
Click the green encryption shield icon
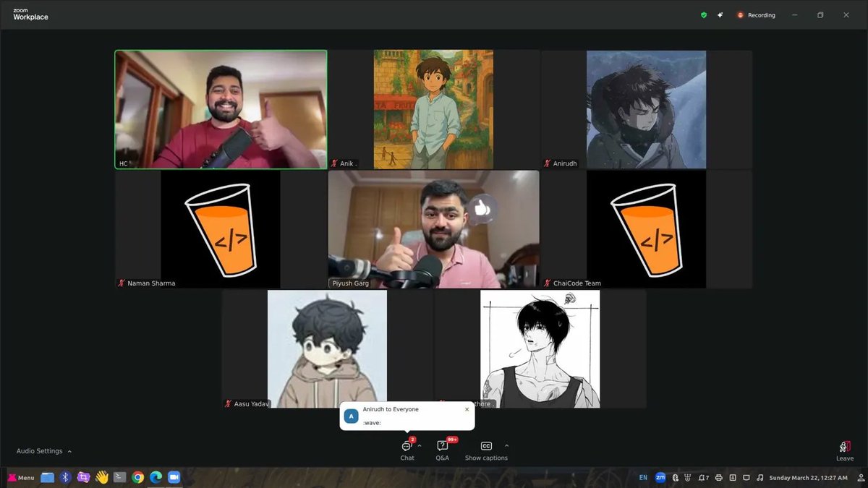coord(704,14)
